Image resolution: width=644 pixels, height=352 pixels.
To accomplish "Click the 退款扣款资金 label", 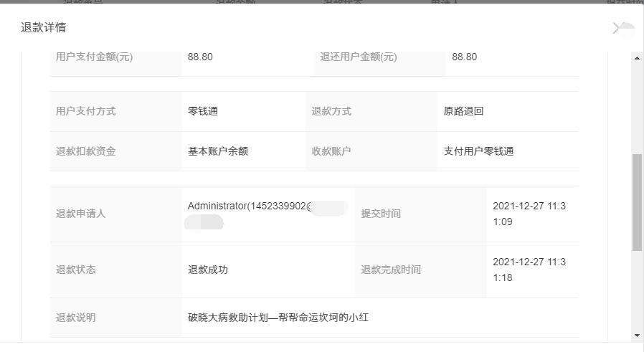I will pos(85,151).
